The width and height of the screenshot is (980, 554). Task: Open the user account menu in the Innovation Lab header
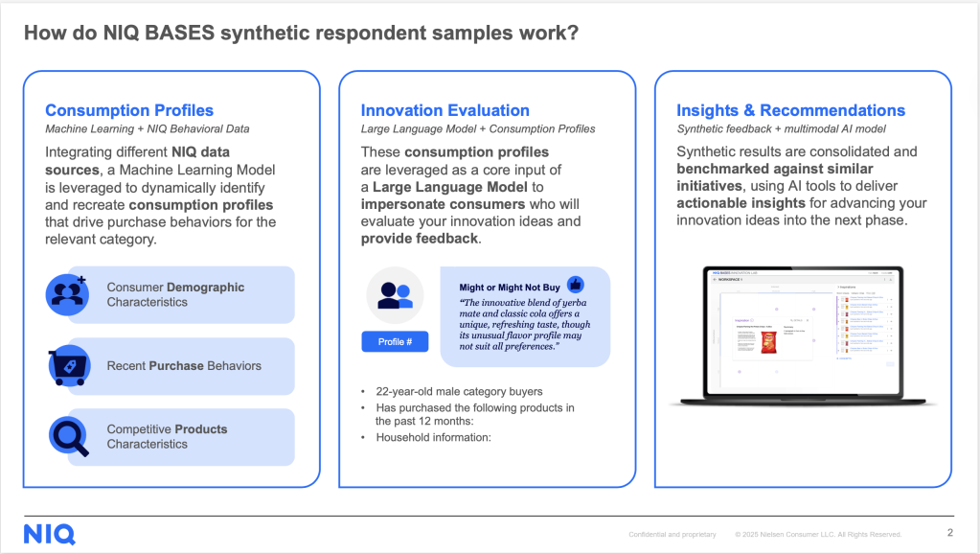coord(889,272)
